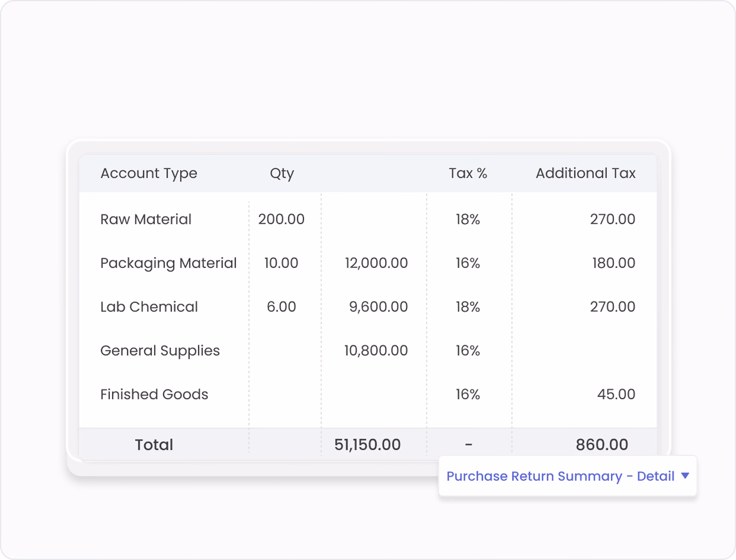
Task: Click the 860.00 total additional tax
Action: click(602, 445)
